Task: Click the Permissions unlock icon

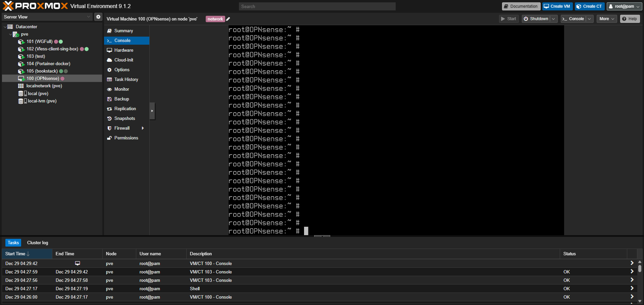Action: [109, 138]
